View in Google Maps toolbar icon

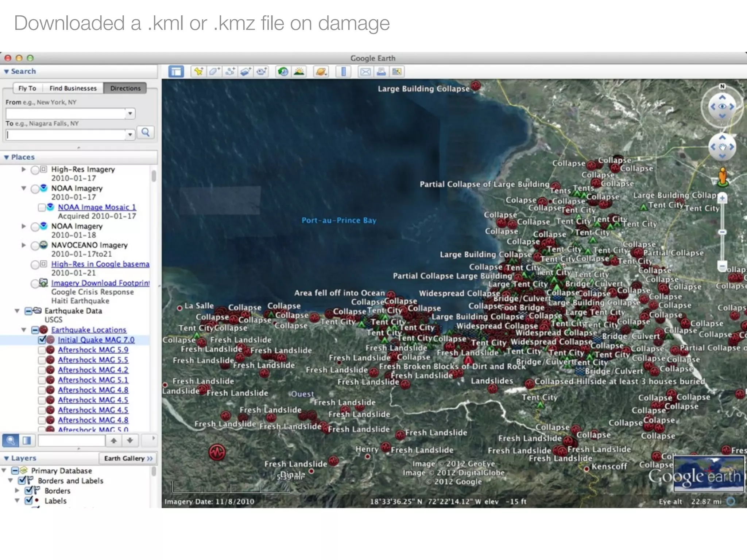click(396, 71)
